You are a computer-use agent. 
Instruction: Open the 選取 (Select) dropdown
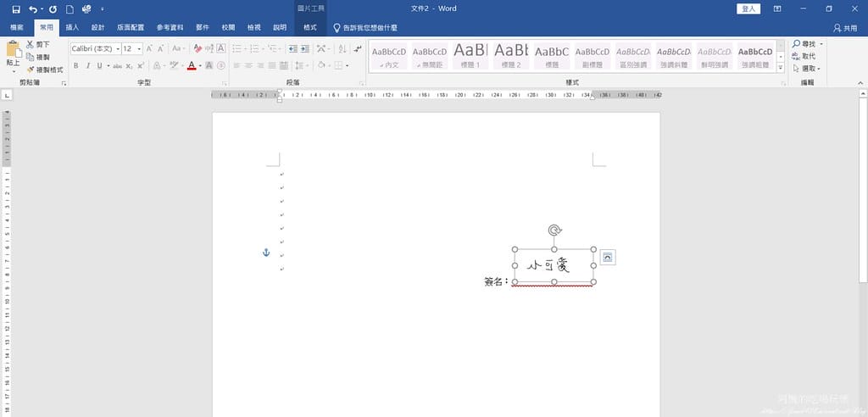coord(807,69)
